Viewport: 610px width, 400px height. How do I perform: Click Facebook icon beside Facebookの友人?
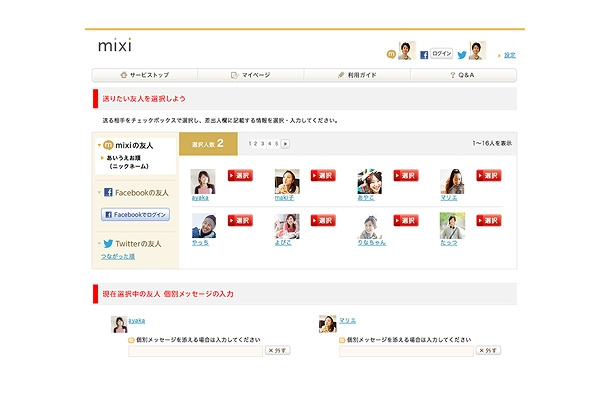point(108,192)
